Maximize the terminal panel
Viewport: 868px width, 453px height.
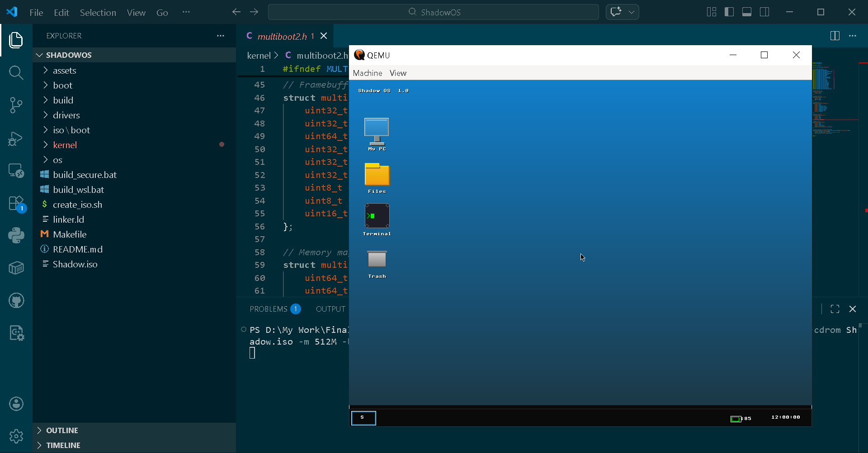(835, 309)
